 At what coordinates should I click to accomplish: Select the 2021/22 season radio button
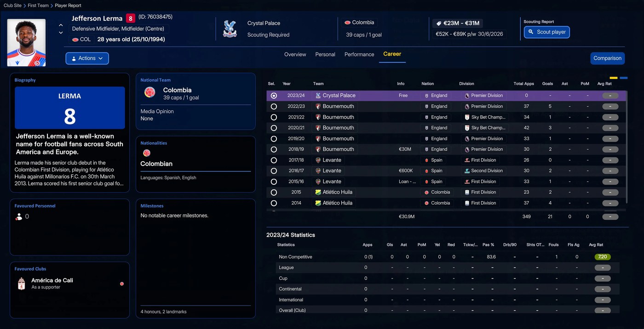pos(274,117)
